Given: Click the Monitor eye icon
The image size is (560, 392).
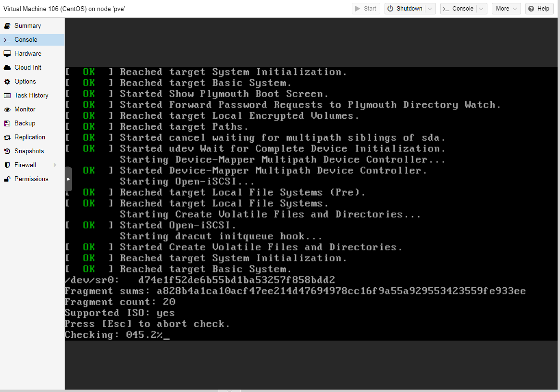Looking at the screenshot, I should (7, 110).
